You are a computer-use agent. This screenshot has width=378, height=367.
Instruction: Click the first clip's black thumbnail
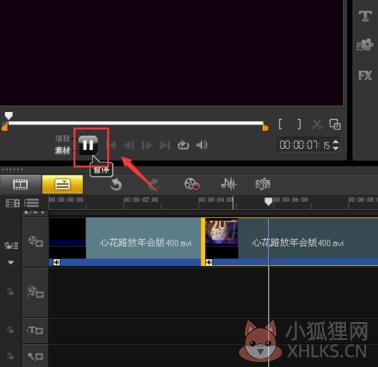67,238
